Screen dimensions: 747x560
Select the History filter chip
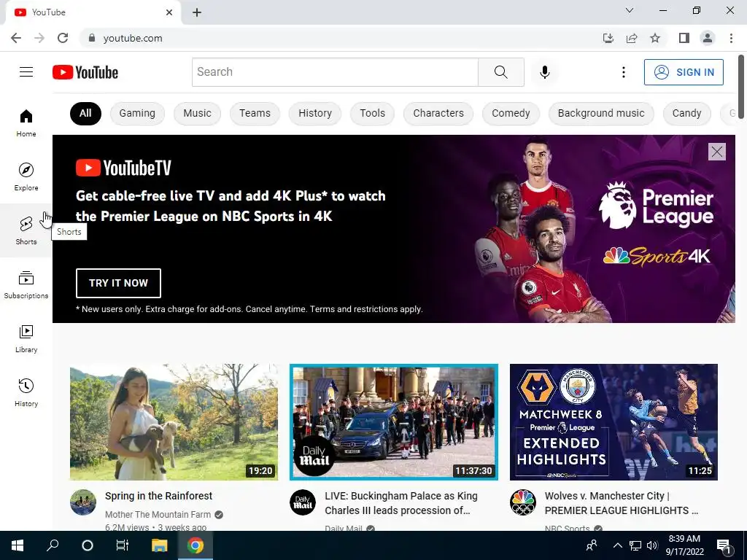pos(315,113)
